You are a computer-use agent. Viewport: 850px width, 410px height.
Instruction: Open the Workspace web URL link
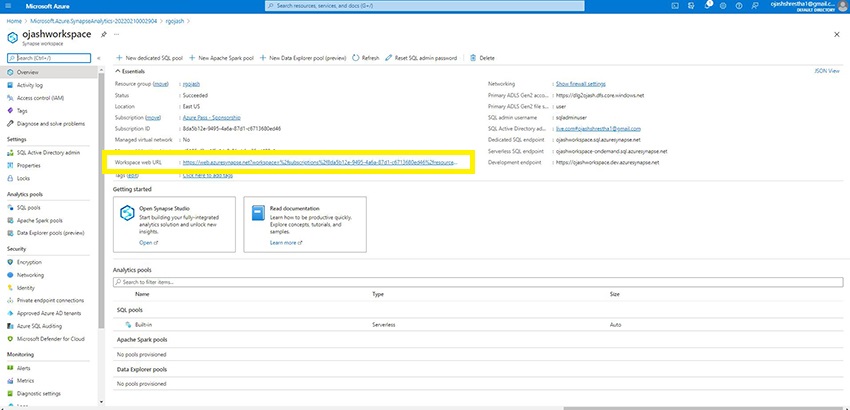click(x=320, y=162)
